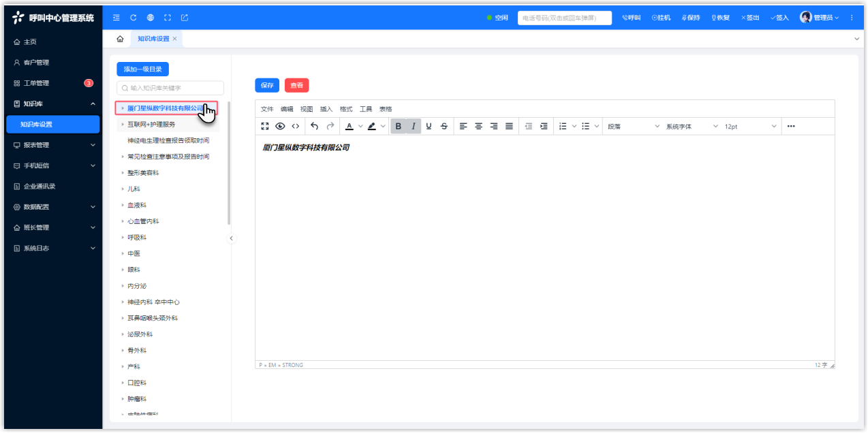Click the 添加一级目录 button
The width and height of the screenshot is (868, 433).
tap(142, 69)
